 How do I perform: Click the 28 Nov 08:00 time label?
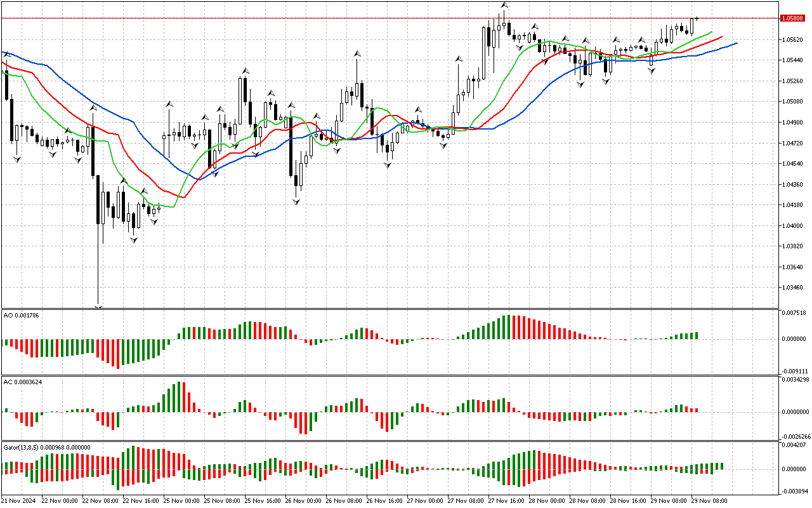(x=586, y=500)
